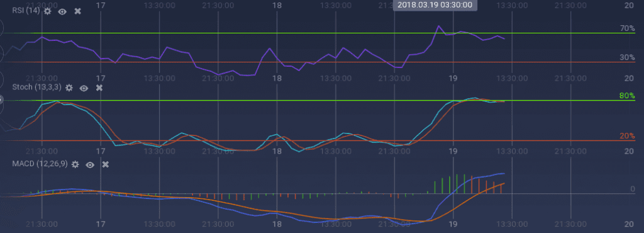Click the MACD zero level label
The width and height of the screenshot is (644, 233).
(x=633, y=190)
